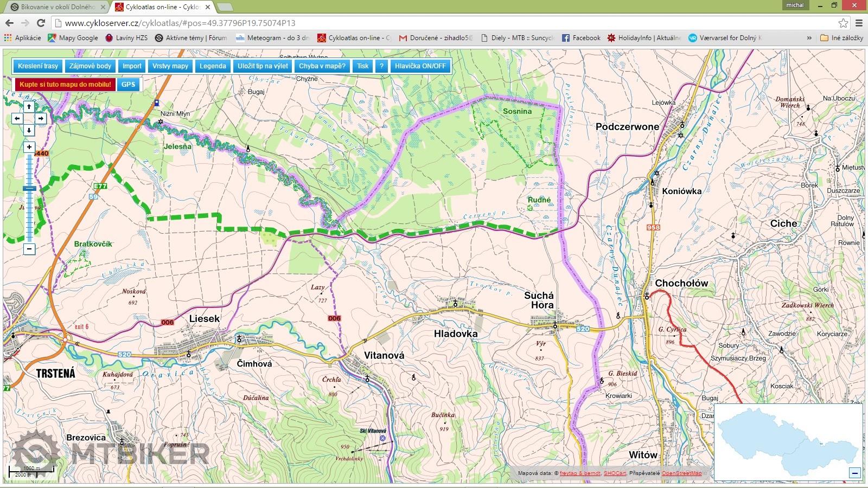Zoom in with the plus button
The width and height of the screenshot is (868, 488).
[29, 147]
